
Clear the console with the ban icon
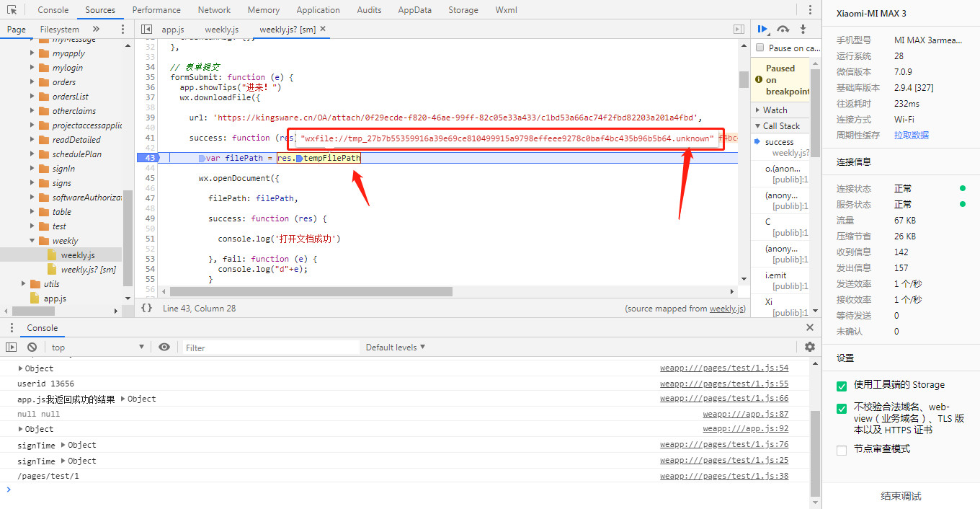pyautogui.click(x=32, y=347)
